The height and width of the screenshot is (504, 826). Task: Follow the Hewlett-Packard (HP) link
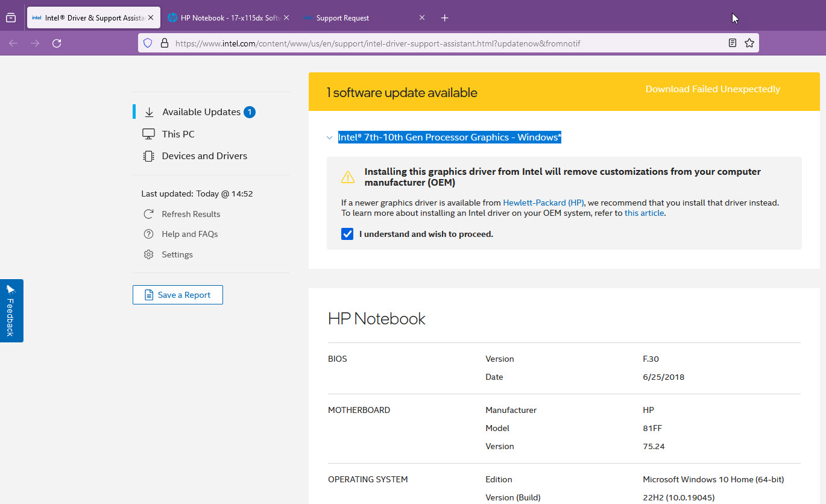(544, 203)
